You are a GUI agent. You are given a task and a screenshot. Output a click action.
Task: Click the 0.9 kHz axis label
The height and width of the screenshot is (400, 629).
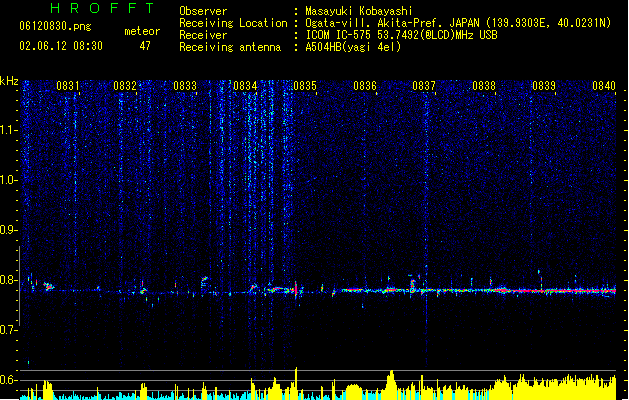[9, 230]
